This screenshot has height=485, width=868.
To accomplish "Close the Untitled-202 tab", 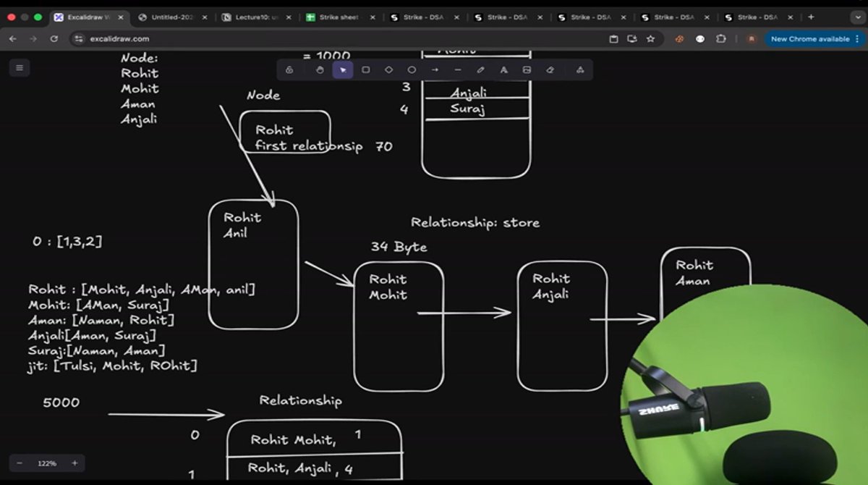I will click(205, 17).
